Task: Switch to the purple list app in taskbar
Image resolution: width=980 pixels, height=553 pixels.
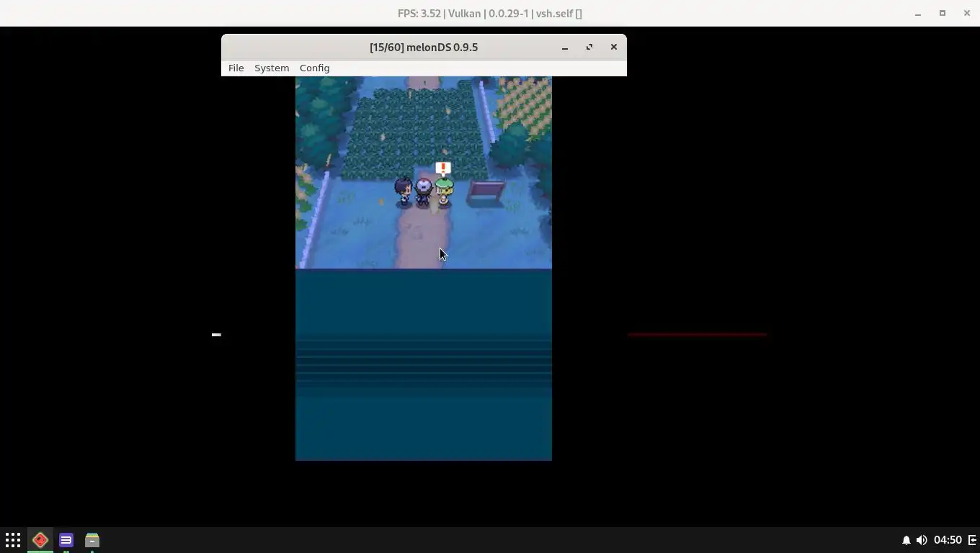Action: click(x=66, y=540)
